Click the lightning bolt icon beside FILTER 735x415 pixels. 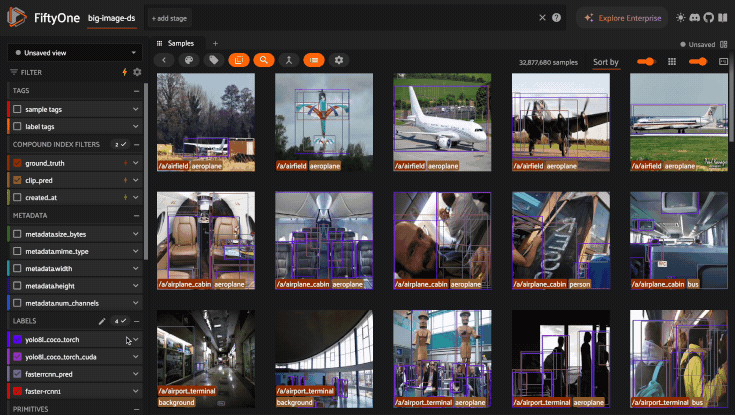click(x=125, y=72)
